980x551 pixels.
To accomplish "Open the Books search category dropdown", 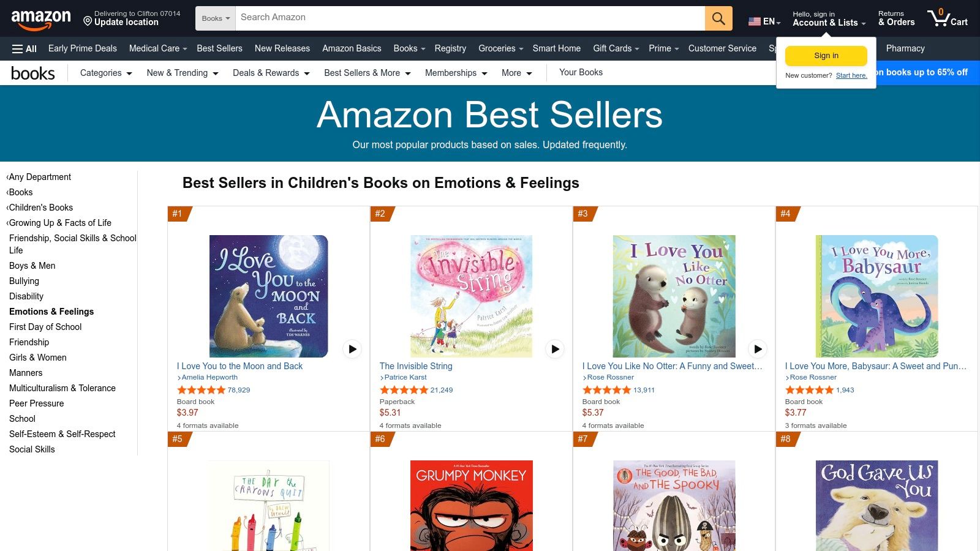I will point(216,18).
